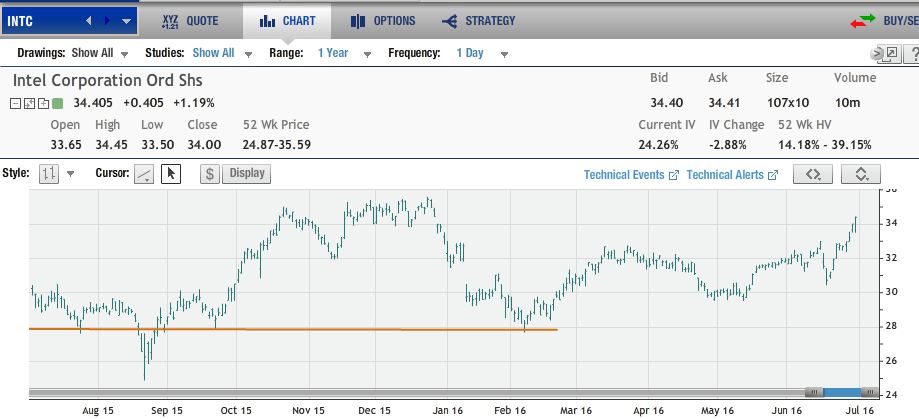Go to previous symbol using left arrow
The image size is (919, 419).
click(x=89, y=21)
